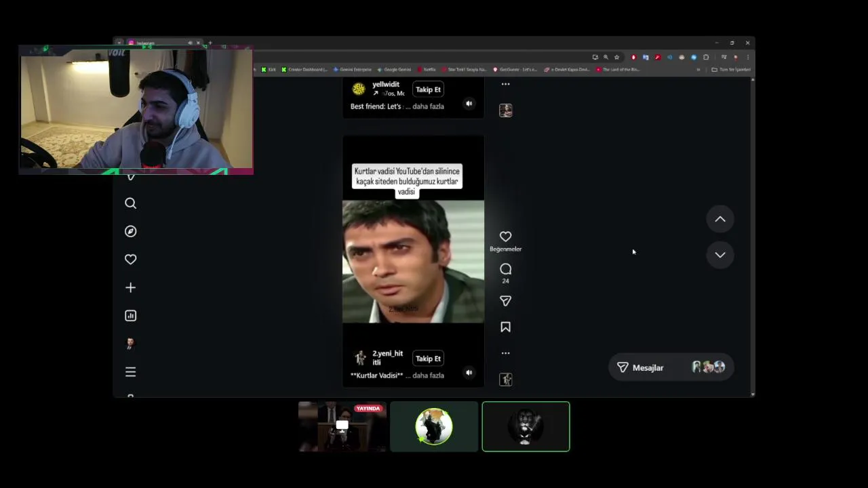
Task: Open notifications heart in the left sidebar
Action: [130, 259]
